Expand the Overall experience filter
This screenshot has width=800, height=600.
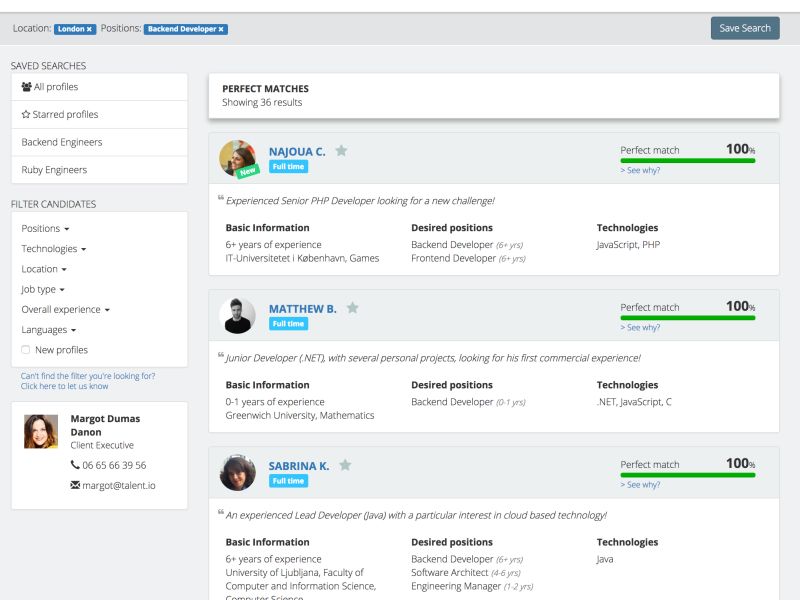(65, 310)
